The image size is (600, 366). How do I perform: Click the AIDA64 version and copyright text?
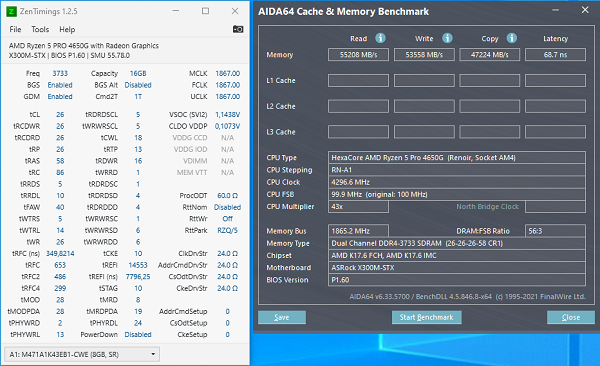[x=467, y=297]
